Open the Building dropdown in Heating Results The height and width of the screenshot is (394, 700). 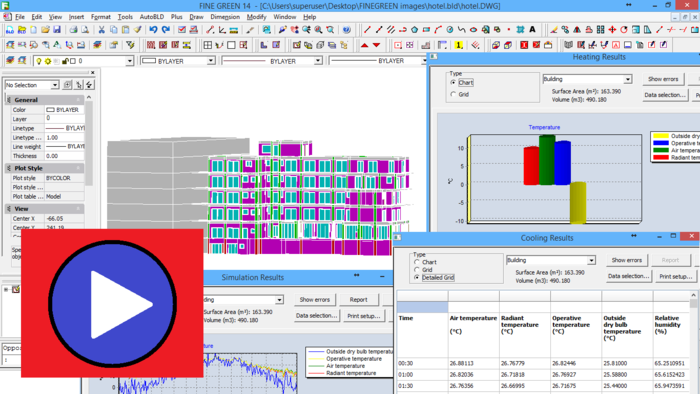pyautogui.click(x=587, y=79)
